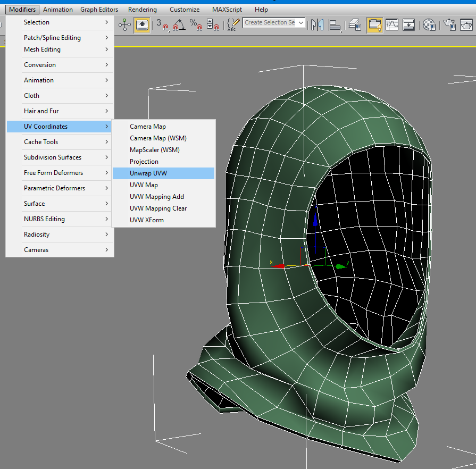This screenshot has width=476, height=469.
Task: Click the blue Z axis gizmo arrow
Action: coord(315,220)
